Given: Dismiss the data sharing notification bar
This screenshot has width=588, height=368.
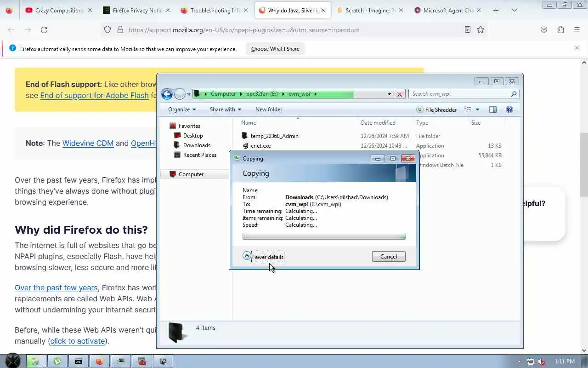Looking at the screenshot, I should click(577, 48).
